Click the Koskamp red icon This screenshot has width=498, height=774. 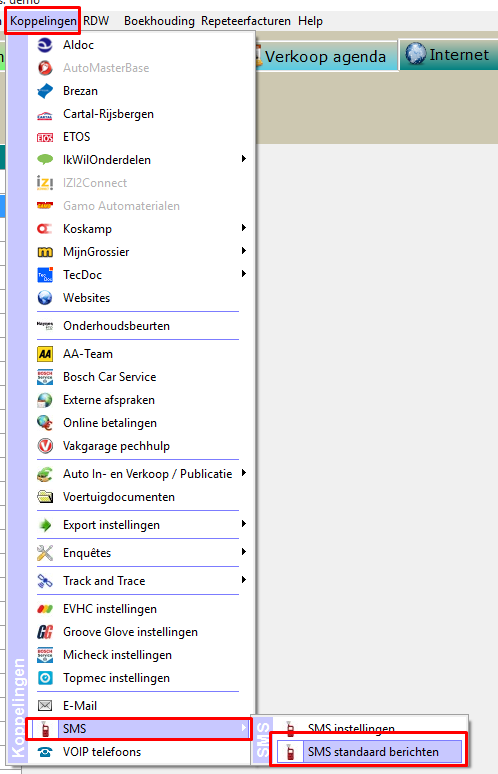[x=45, y=229]
